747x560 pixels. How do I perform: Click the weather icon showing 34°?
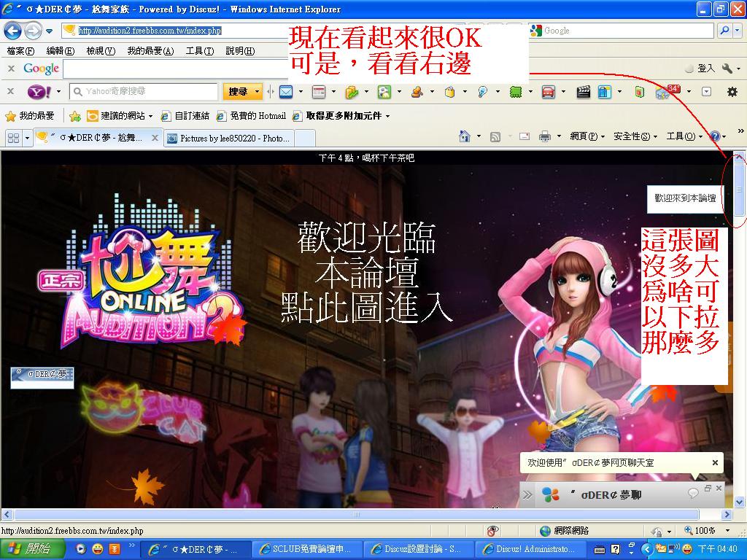pos(667,91)
